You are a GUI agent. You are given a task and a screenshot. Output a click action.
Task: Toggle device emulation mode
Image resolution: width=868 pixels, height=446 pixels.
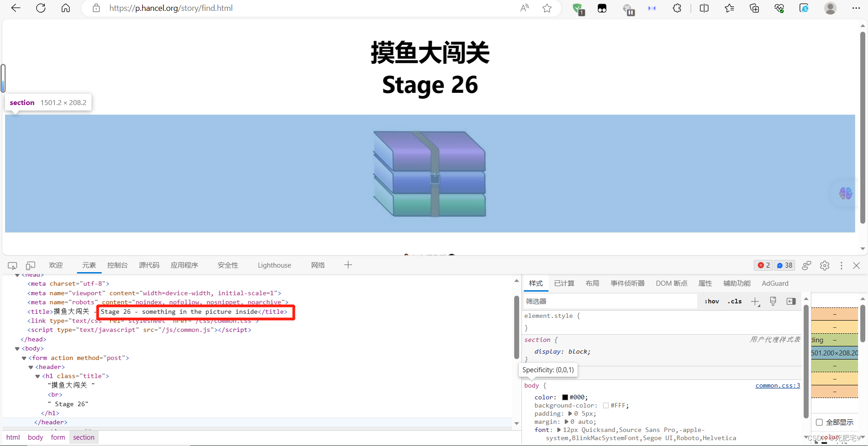point(30,266)
